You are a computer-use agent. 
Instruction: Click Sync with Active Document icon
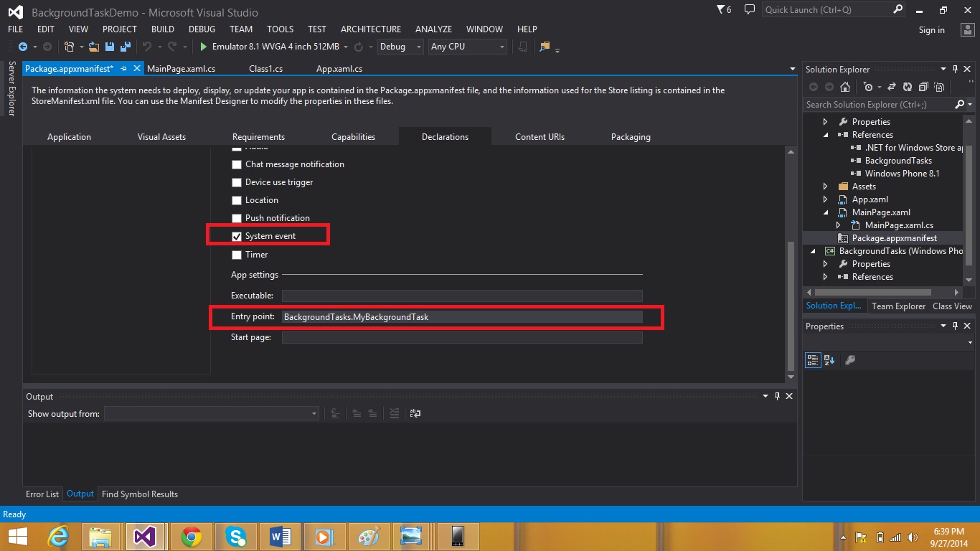coord(892,87)
